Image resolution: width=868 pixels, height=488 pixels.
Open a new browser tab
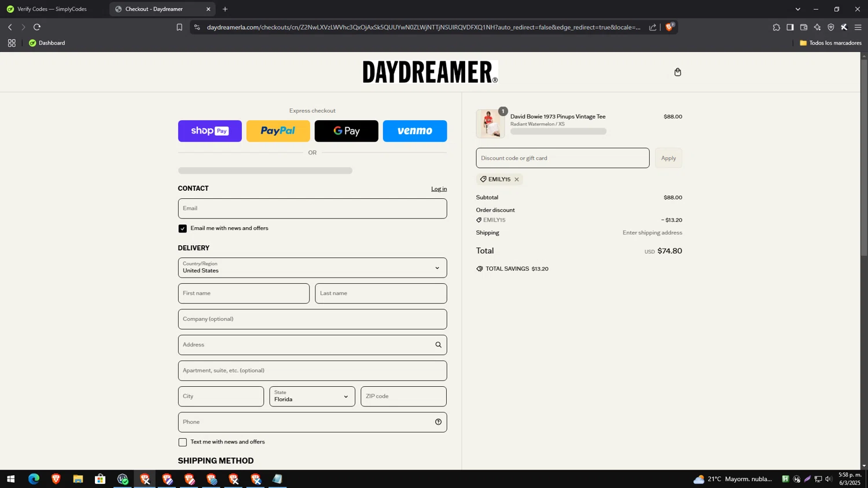(225, 9)
